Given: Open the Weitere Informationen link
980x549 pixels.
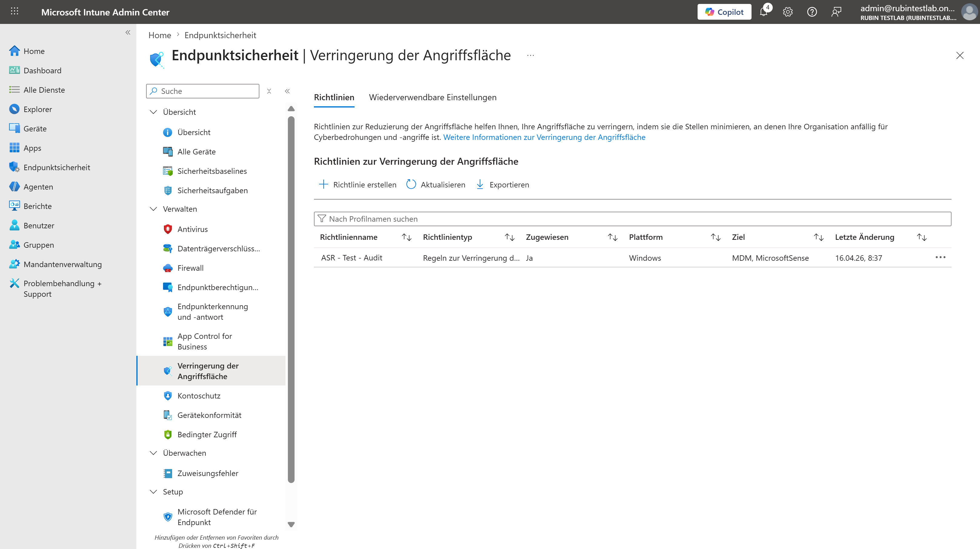Looking at the screenshot, I should (544, 137).
